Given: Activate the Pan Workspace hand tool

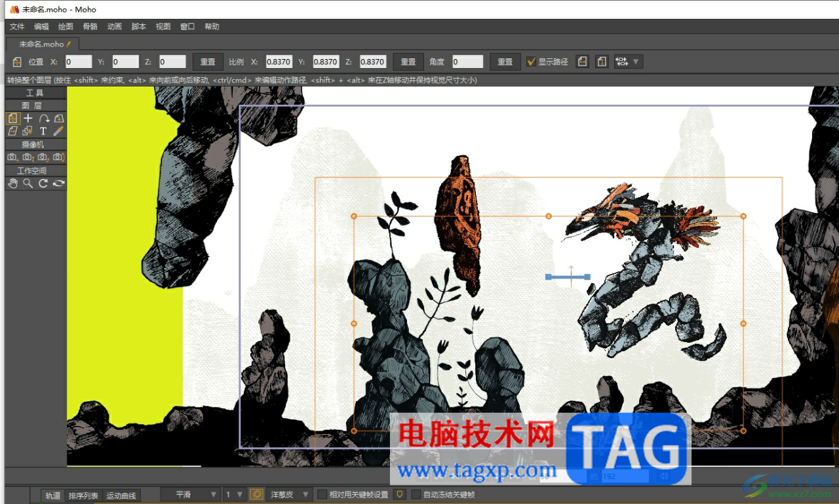Looking at the screenshot, I should [12, 184].
